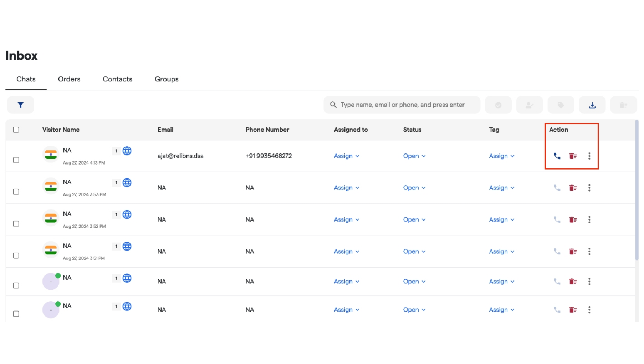The image size is (644, 364).
Task: Expand Assigned to dropdown in first row
Action: click(x=346, y=156)
